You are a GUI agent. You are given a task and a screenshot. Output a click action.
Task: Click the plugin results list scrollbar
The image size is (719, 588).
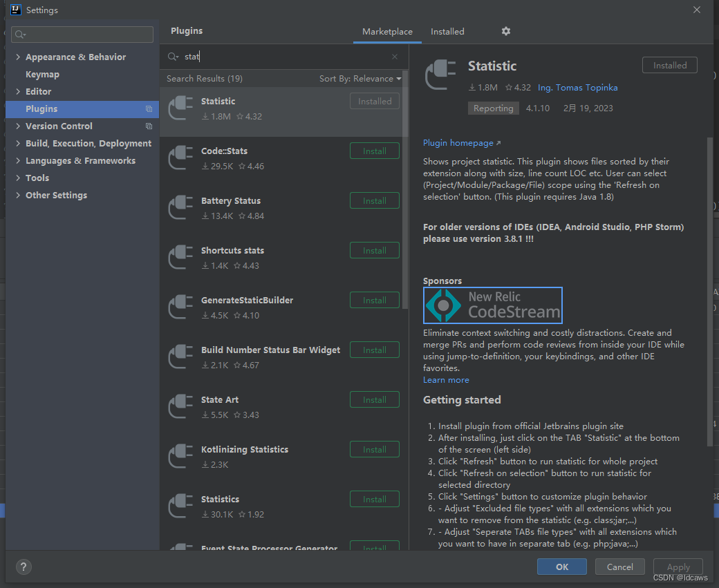[405, 190]
